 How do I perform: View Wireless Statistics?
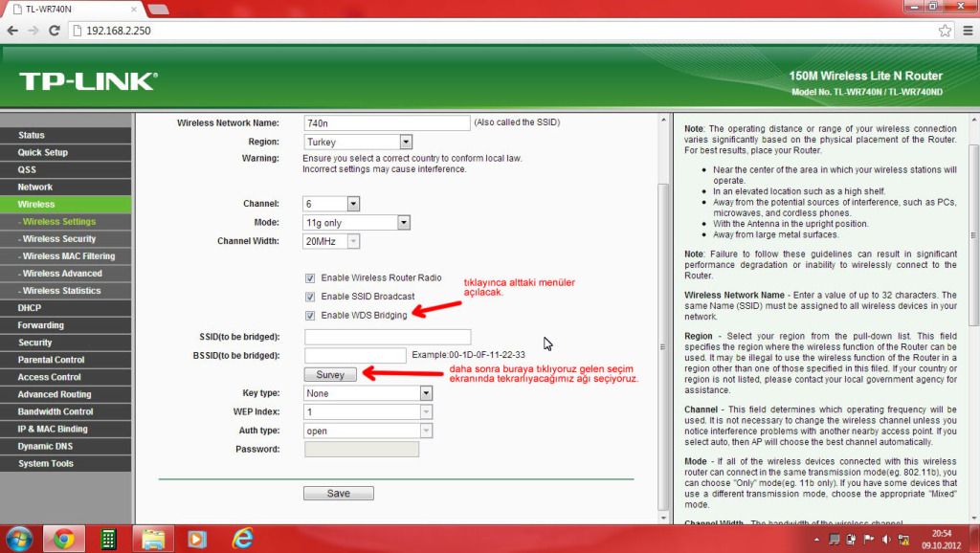(66, 291)
